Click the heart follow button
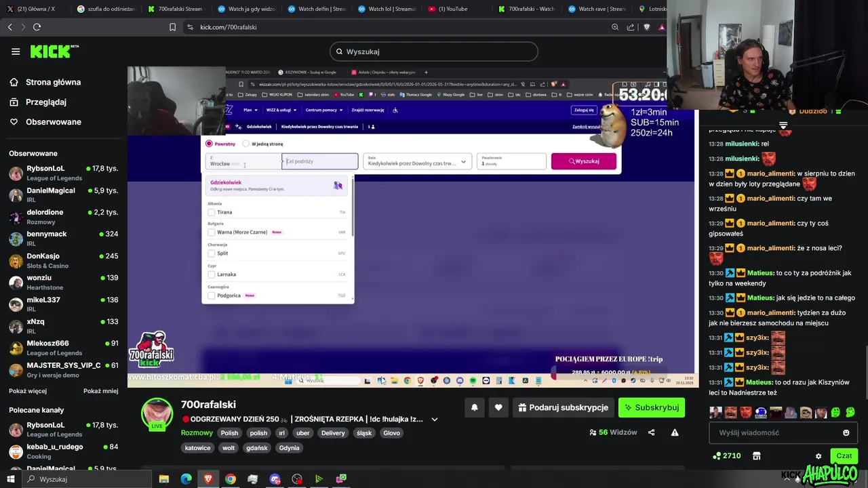This screenshot has width=868, height=488. [x=498, y=407]
